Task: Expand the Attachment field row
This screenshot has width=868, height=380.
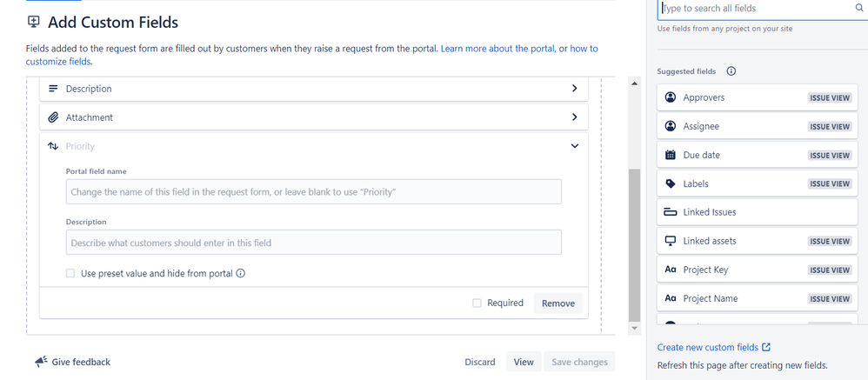Action: 574,117
